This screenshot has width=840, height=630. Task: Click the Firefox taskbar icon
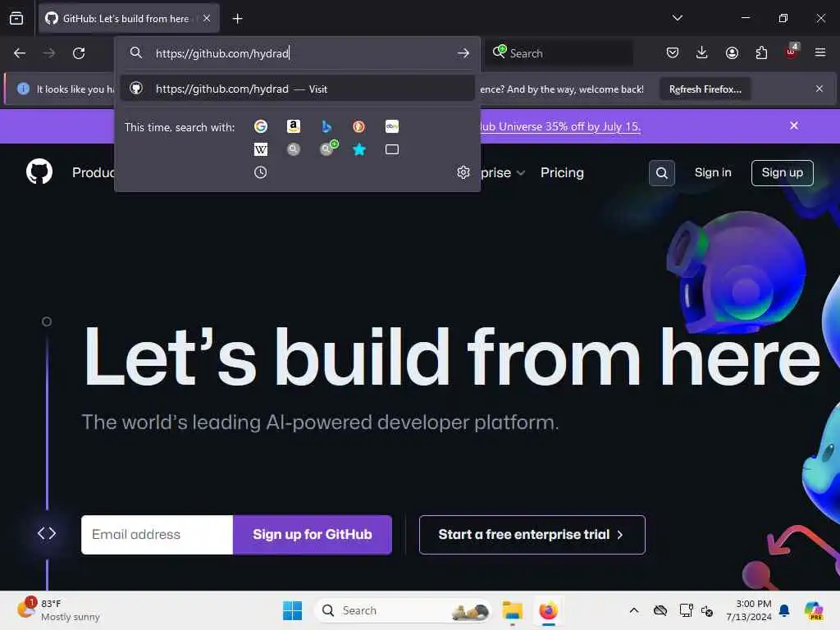[x=548, y=610]
